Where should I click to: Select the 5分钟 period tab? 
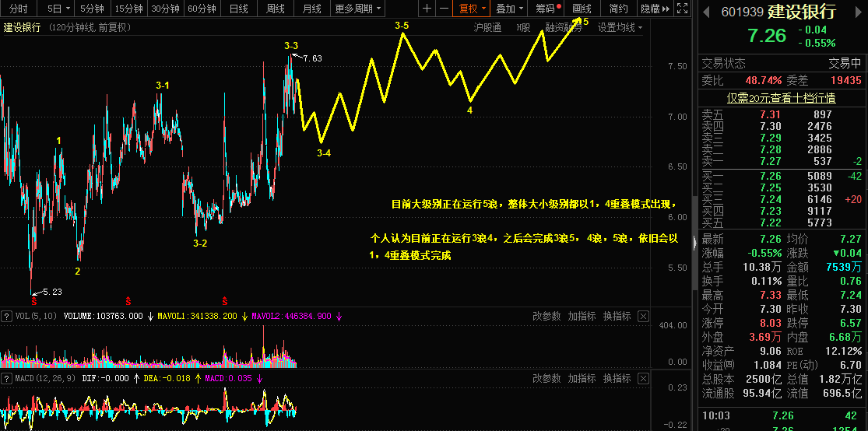point(92,9)
